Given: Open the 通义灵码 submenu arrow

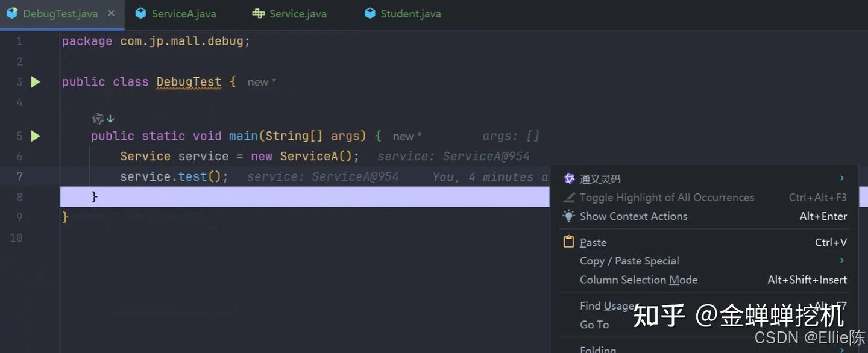Looking at the screenshot, I should [841, 178].
